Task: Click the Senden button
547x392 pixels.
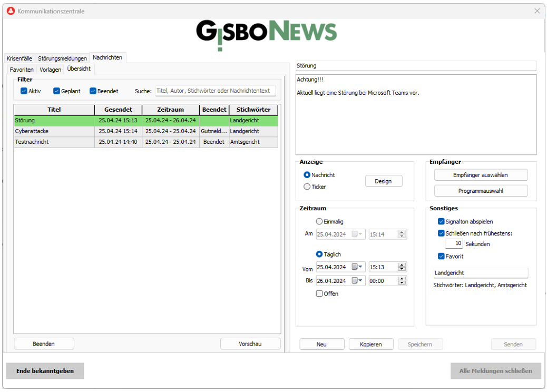Action: pyautogui.click(x=513, y=344)
